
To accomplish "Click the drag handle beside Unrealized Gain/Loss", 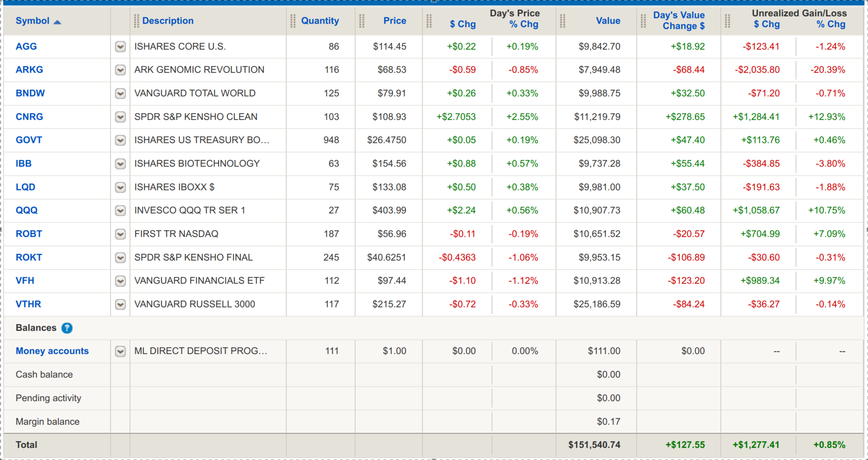I will pyautogui.click(x=727, y=21).
